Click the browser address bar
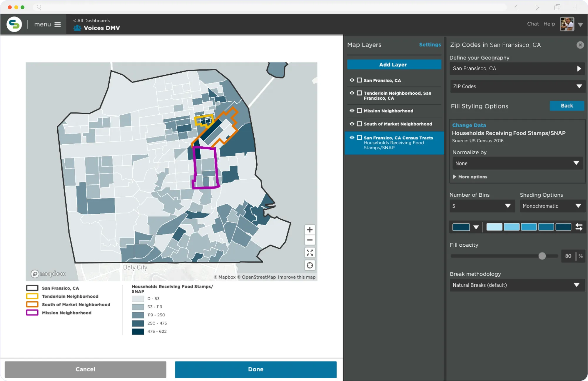The height and width of the screenshot is (381, 588). click(x=270, y=7)
